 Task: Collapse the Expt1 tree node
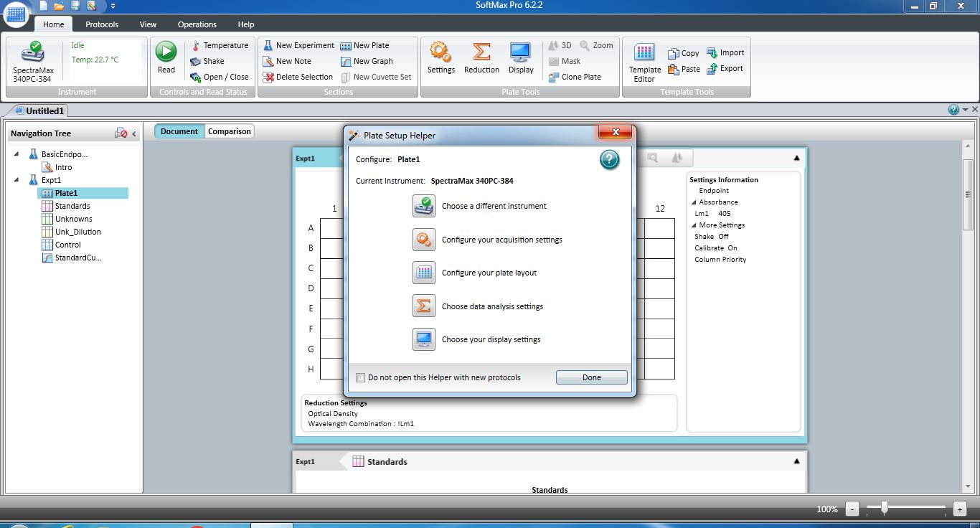(x=17, y=180)
